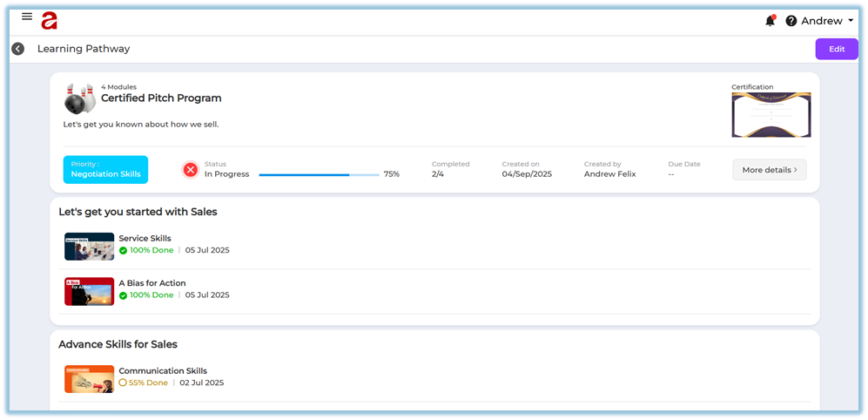The height and width of the screenshot is (420, 868).
Task: Click the help question mark icon
Action: 791,21
